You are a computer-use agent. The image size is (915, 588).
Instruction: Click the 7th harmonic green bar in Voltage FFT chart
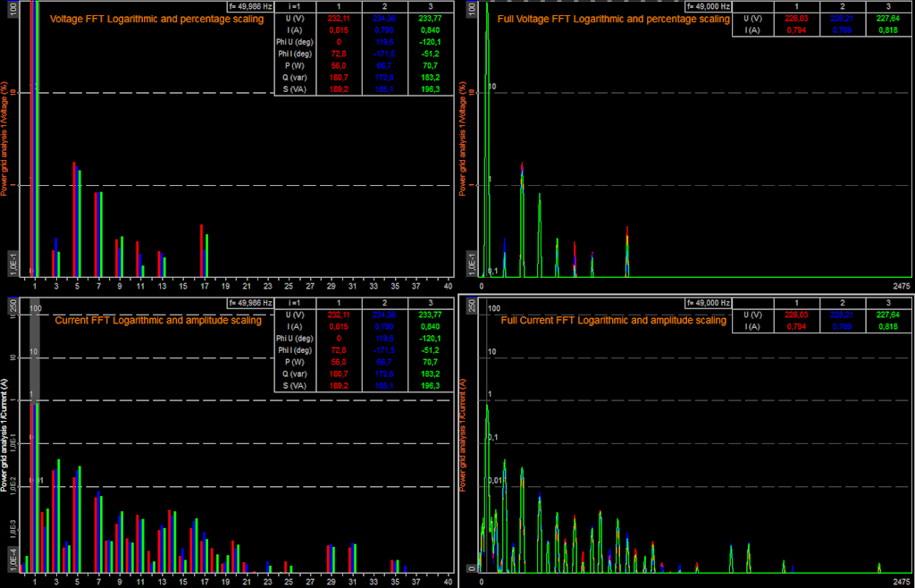101,234
